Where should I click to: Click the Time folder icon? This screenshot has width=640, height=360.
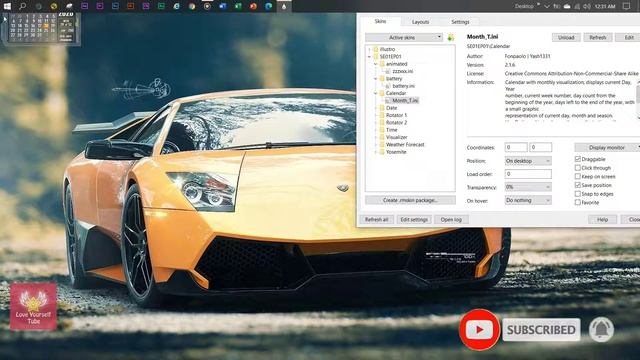click(382, 129)
